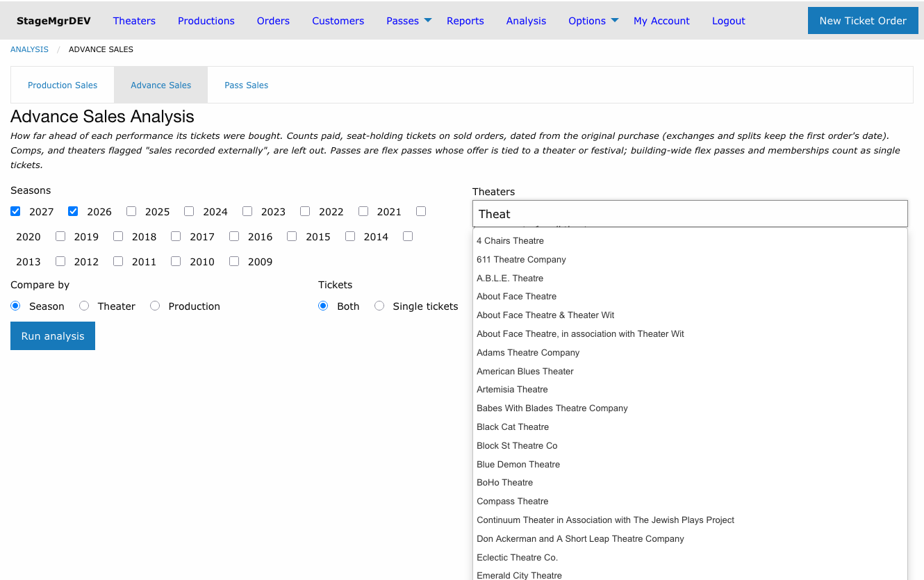Go to My Account

(x=661, y=21)
